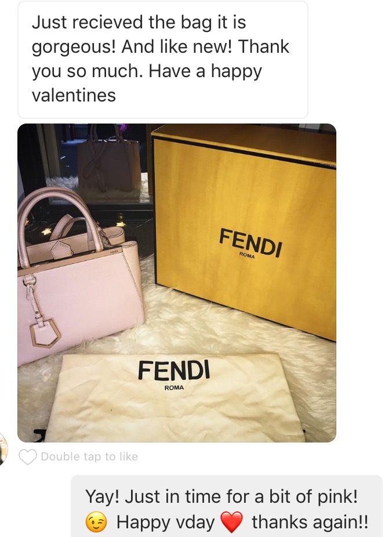The width and height of the screenshot is (392, 537).
Task: Tap the white Fendi dust bag in the photo
Action: tap(175, 397)
